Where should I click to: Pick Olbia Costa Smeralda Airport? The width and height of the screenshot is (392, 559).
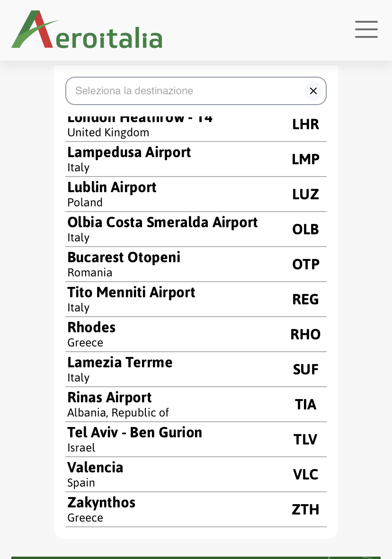[196, 229]
